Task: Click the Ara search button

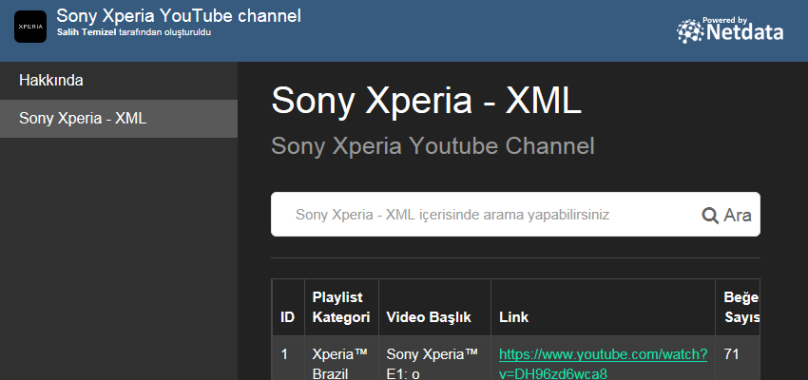Action: (x=727, y=215)
